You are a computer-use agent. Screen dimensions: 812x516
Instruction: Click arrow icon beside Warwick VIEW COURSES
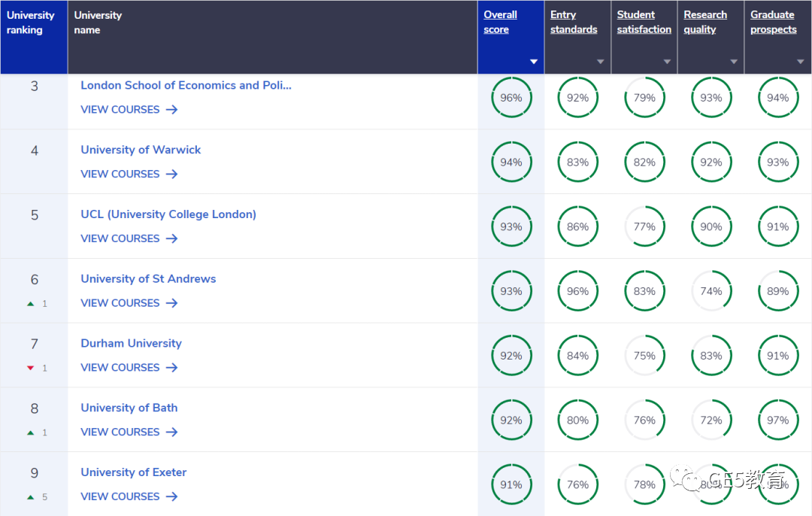[172, 174]
